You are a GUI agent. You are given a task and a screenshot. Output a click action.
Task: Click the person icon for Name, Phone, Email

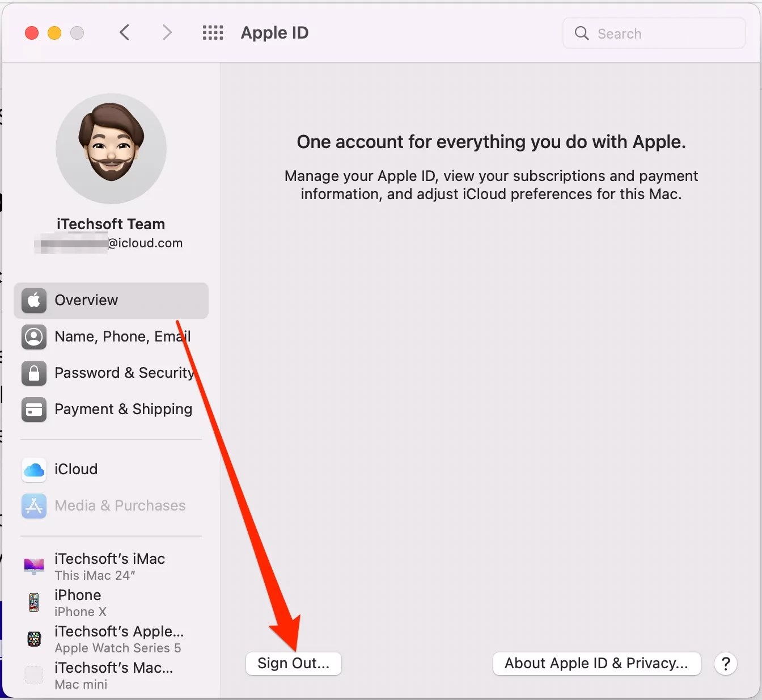34,336
